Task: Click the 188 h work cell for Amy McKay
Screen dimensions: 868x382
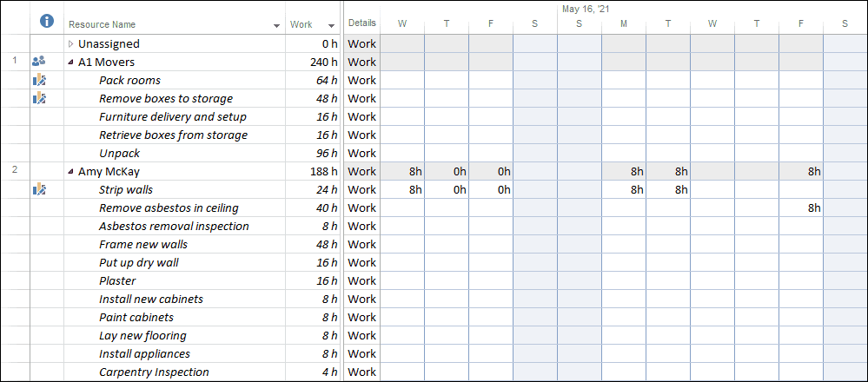Action: (313, 171)
